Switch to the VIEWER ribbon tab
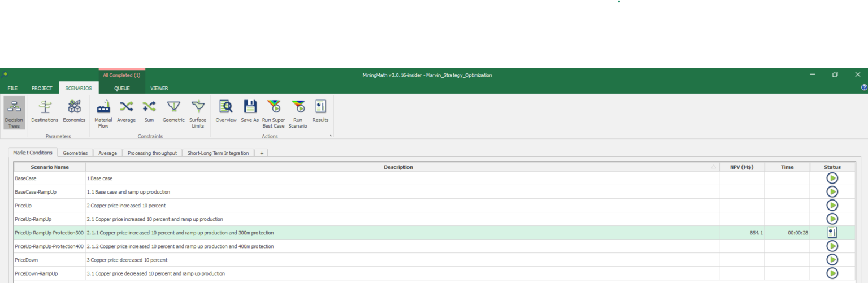868x283 pixels. pyautogui.click(x=159, y=88)
